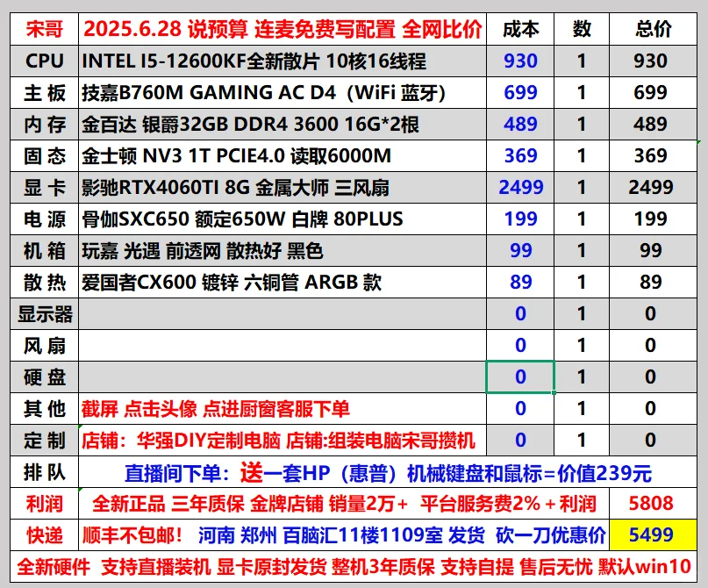
Task: Select the 全新正品 三年质保 warranty cell
Action: [x=344, y=504]
